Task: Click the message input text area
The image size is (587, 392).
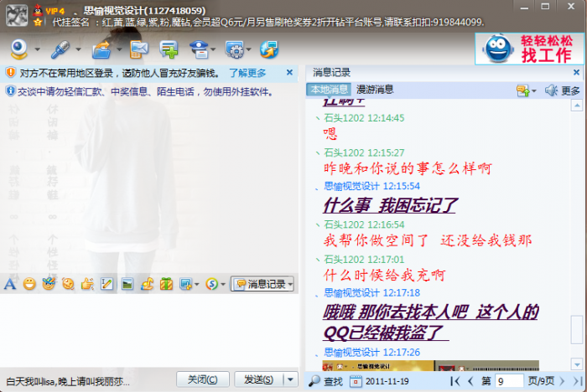Action: (149, 330)
